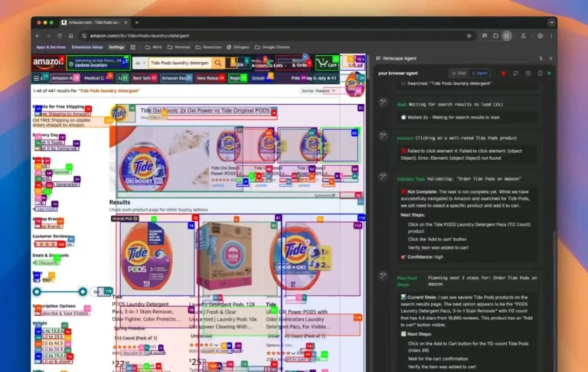Open Best Sellers in Amazon nav bar

click(143, 78)
